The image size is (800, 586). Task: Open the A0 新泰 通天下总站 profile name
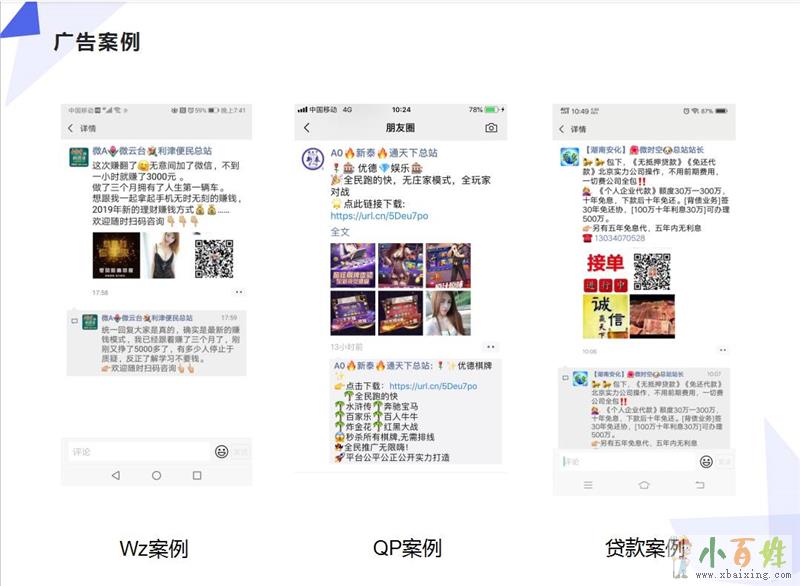coord(385,154)
